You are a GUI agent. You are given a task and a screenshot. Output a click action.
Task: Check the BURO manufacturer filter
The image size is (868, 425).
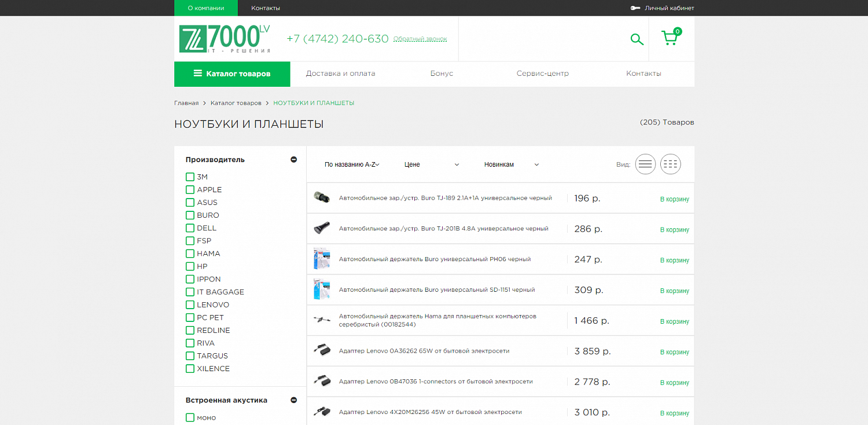click(x=190, y=215)
